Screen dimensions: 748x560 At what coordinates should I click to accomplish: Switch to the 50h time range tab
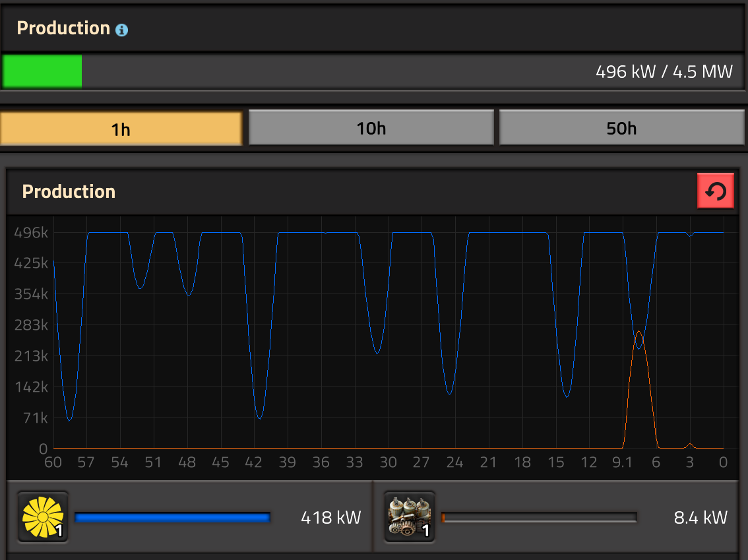(x=621, y=128)
